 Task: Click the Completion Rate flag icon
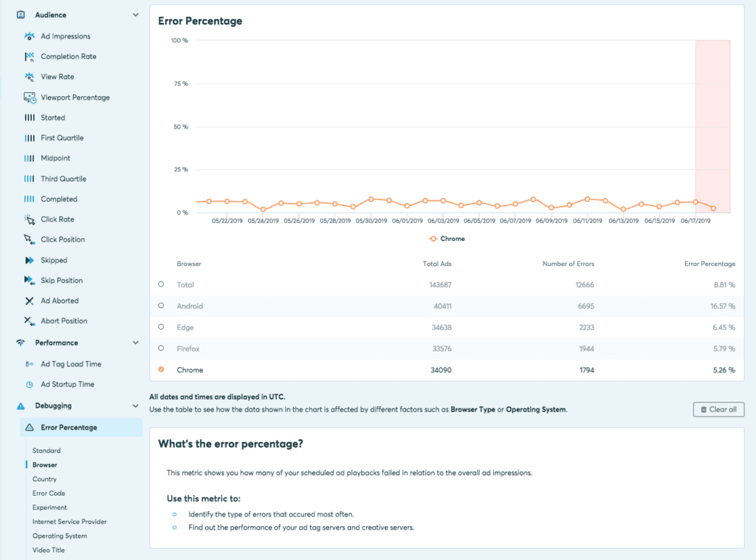point(30,56)
